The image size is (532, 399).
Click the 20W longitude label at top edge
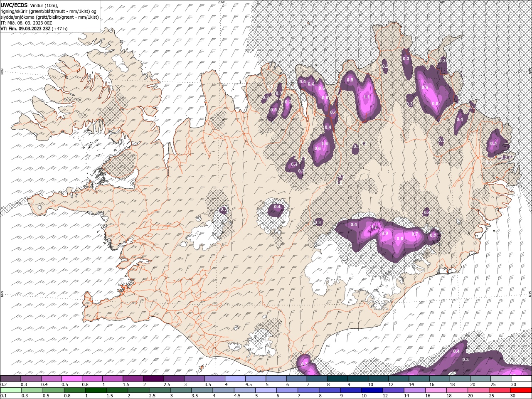(x=221, y=2)
